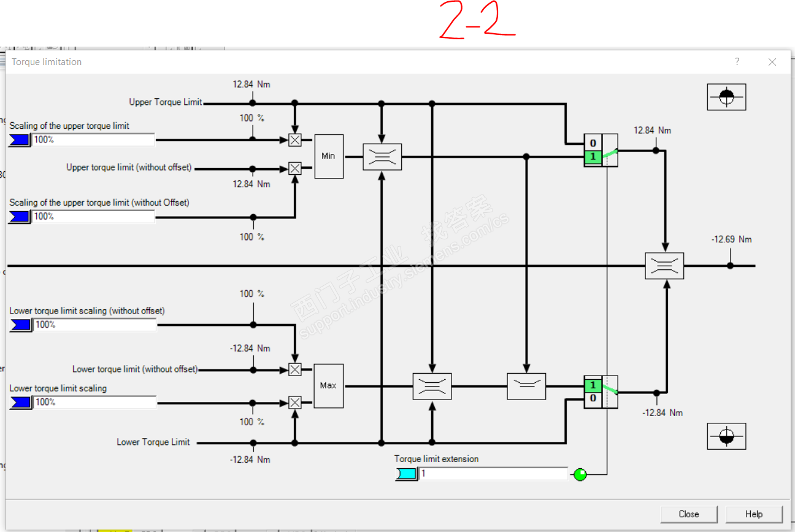
Task: Click the multiplier box on the upper torque limit scaling line
Action: pos(295,140)
